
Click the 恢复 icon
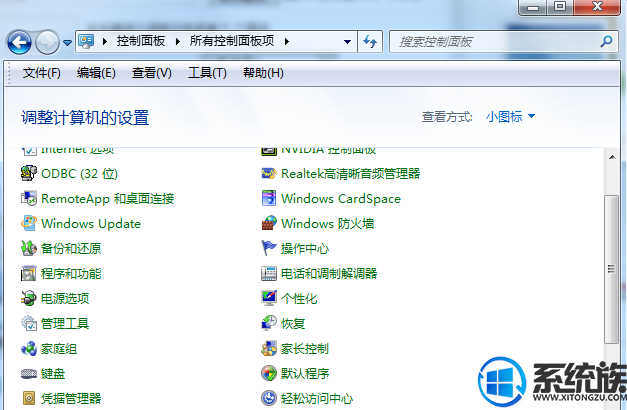(269, 323)
